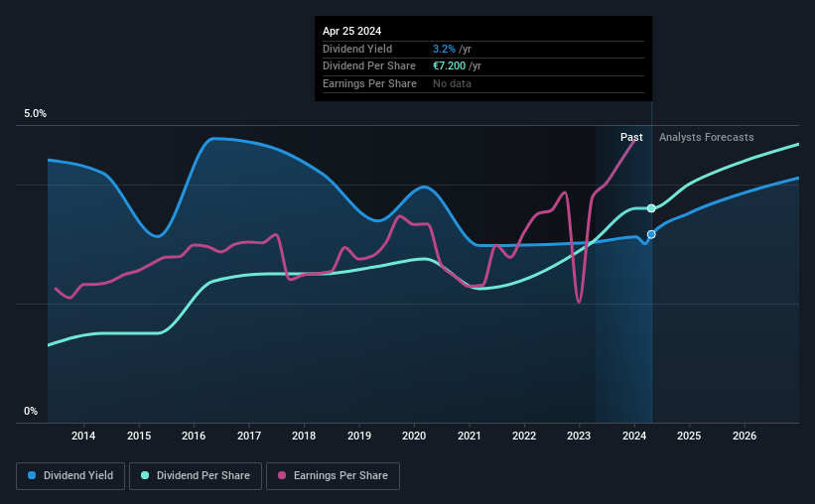This screenshot has width=815, height=504.
Task: Click the Apr 25 2024 tooltip date
Action: 351,31
